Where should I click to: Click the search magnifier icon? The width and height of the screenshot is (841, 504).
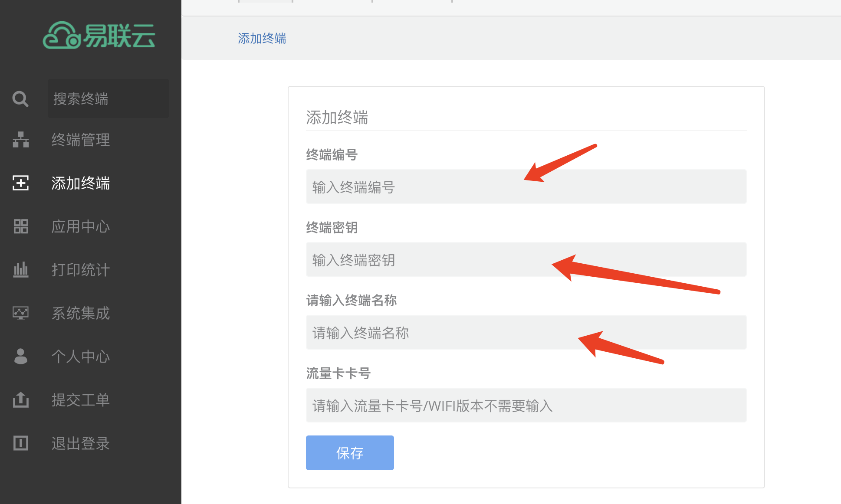(x=20, y=99)
